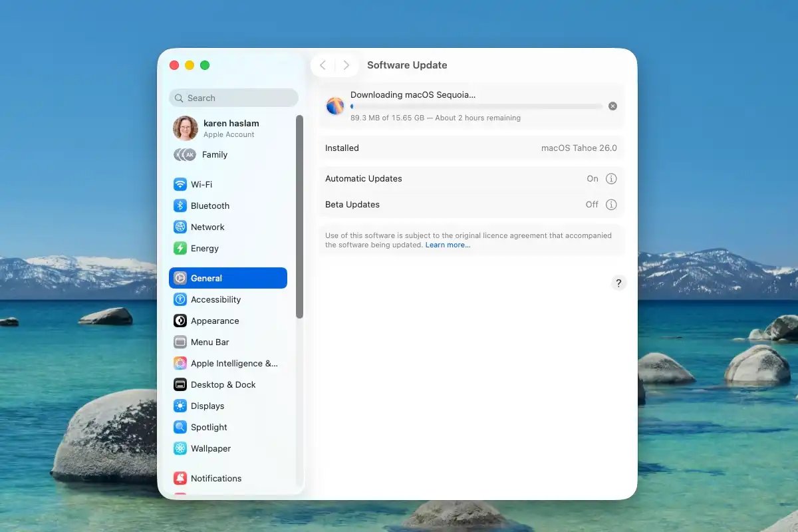Click inside the Search field
The width and height of the screenshot is (798, 532).
coord(233,98)
